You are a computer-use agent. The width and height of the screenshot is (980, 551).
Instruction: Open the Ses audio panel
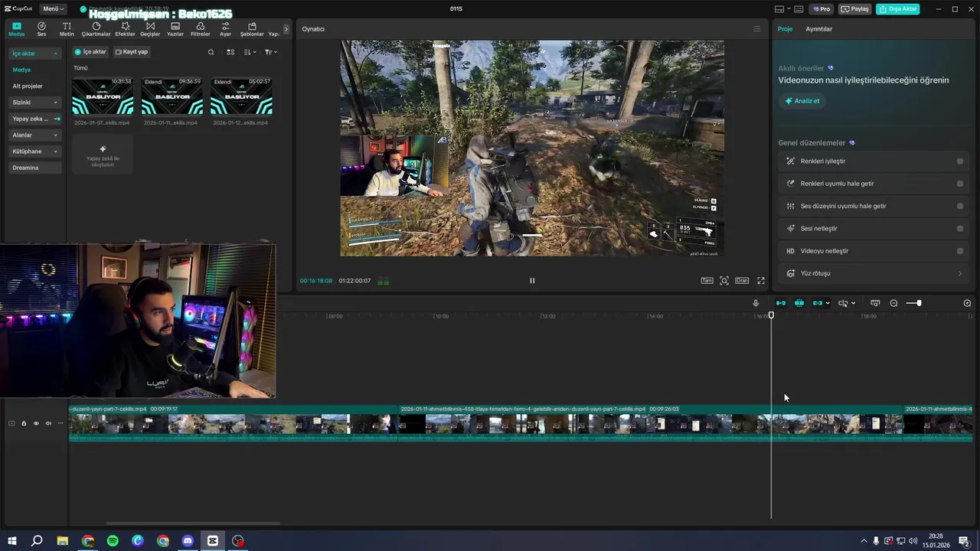(41, 29)
